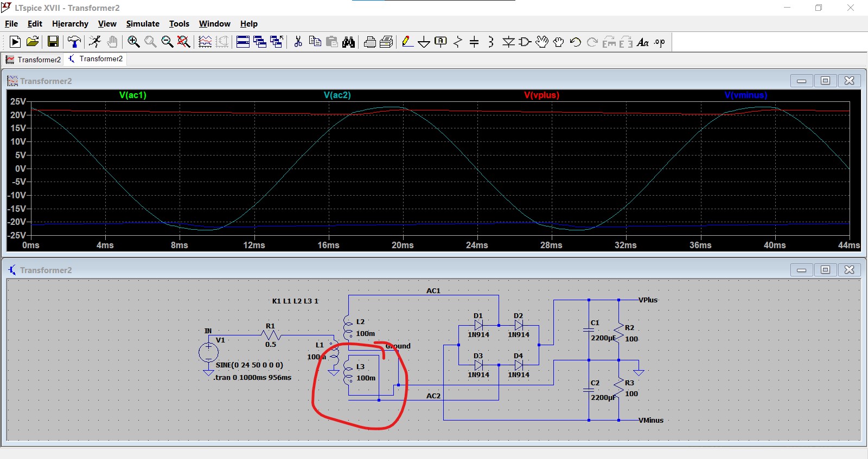Open the File menu
Viewport: 868px width, 459px height.
coord(11,24)
